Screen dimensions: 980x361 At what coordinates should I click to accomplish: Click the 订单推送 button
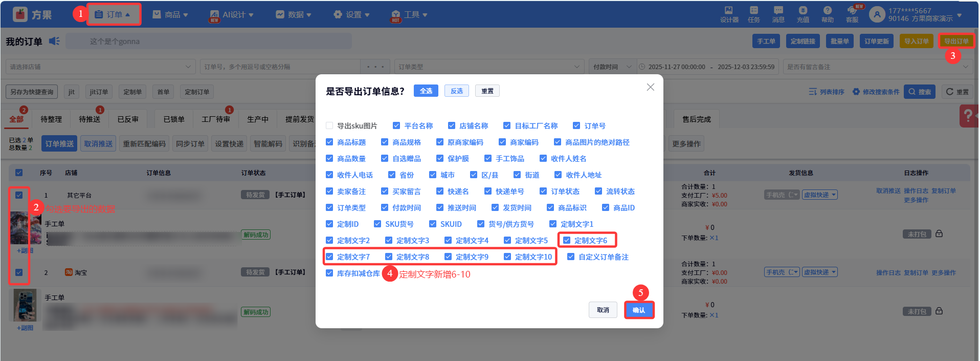pyautogui.click(x=59, y=144)
